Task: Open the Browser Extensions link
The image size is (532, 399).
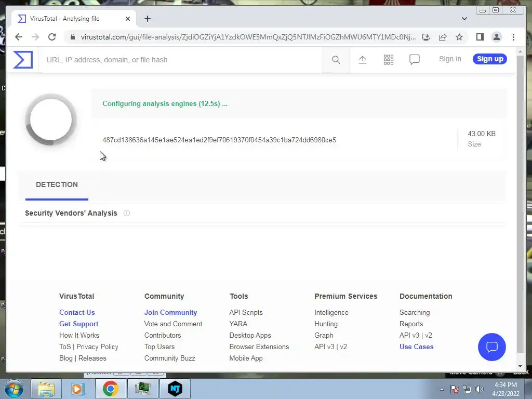Action: (259, 347)
